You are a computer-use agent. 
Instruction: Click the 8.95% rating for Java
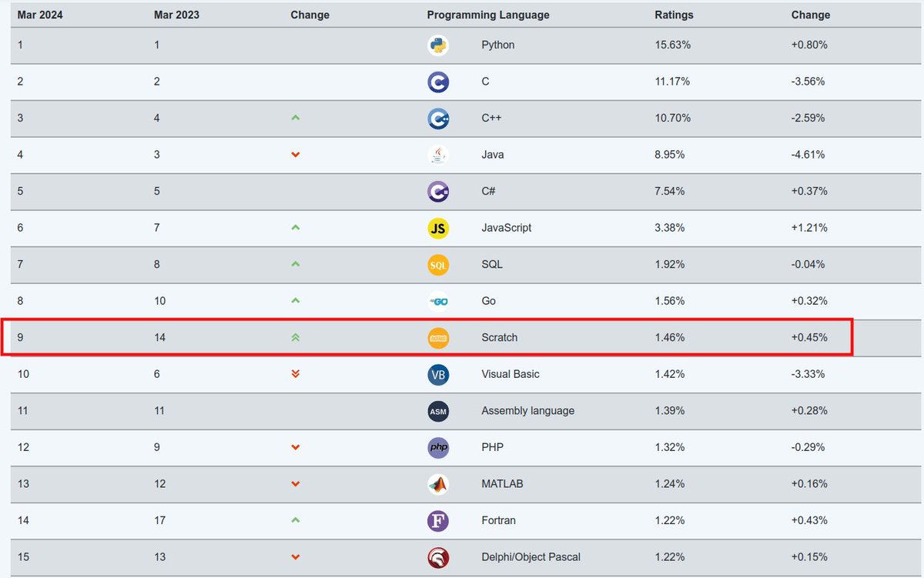[x=670, y=155]
